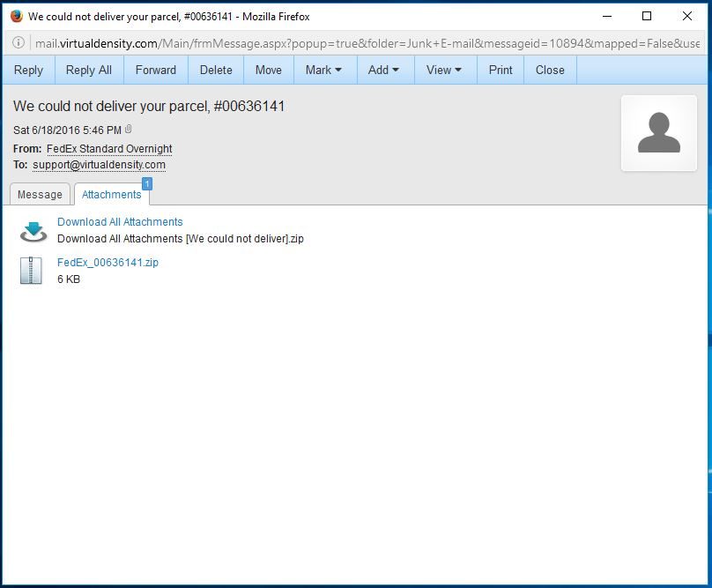Viewport: 712px width, 588px height.
Task: Select the Attachments tab
Action: pyautogui.click(x=112, y=194)
